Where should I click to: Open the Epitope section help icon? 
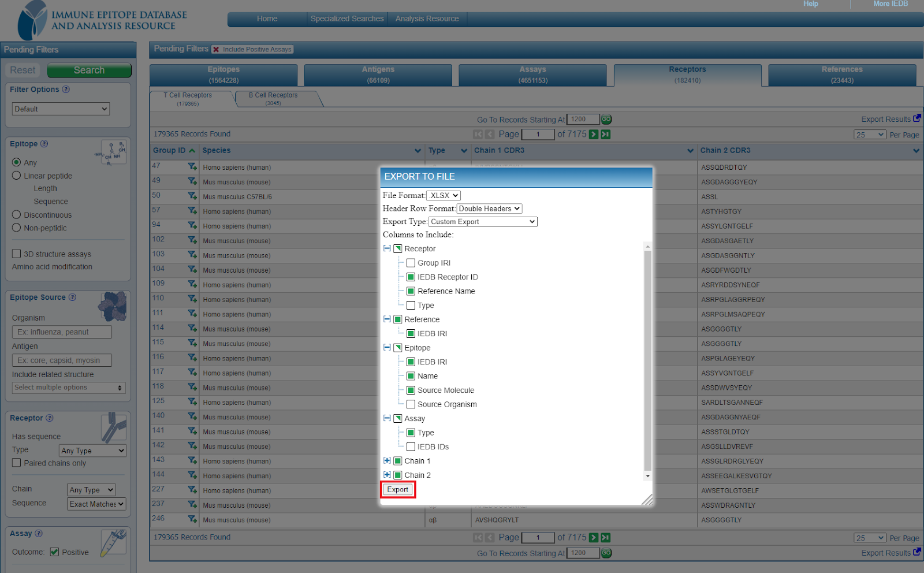44,144
